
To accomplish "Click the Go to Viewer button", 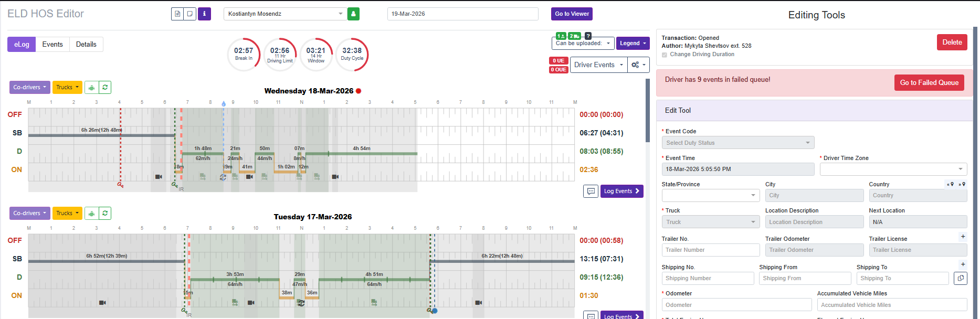I will (x=572, y=14).
